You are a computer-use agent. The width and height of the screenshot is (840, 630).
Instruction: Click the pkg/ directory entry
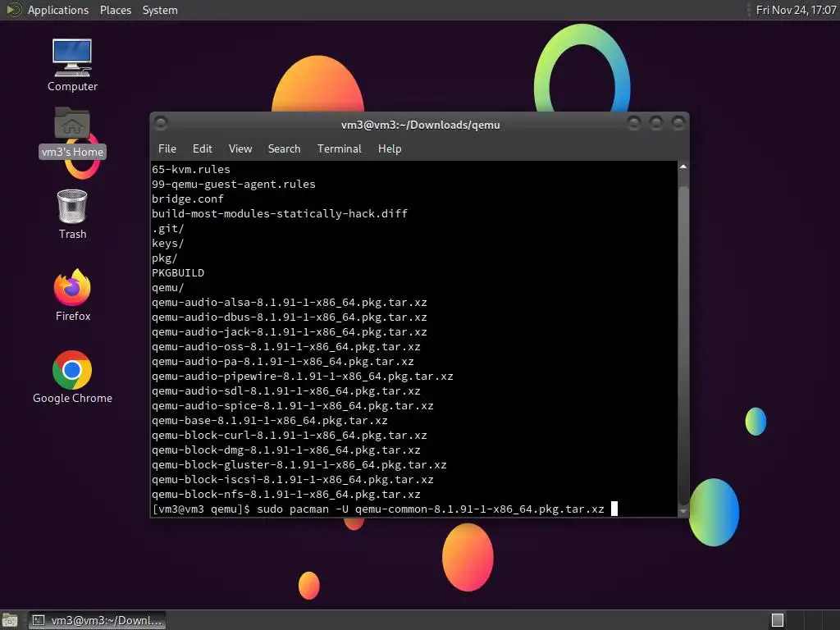click(x=164, y=258)
